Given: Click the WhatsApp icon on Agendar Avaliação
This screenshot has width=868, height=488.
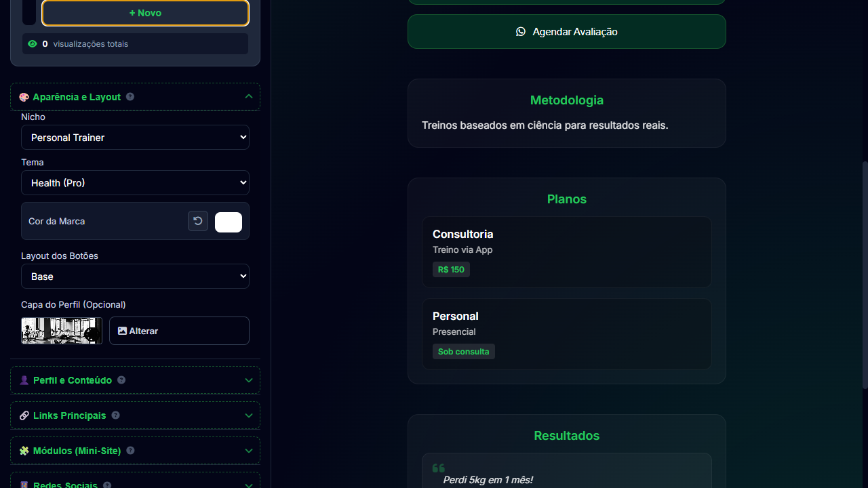Looking at the screenshot, I should (x=521, y=32).
